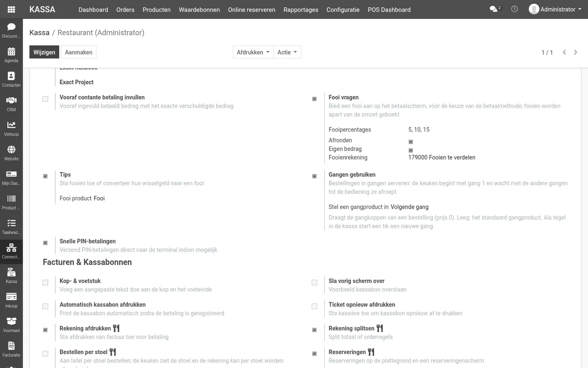Open Afdrukken dropdown
The height and width of the screenshot is (368, 588).
pos(253,52)
